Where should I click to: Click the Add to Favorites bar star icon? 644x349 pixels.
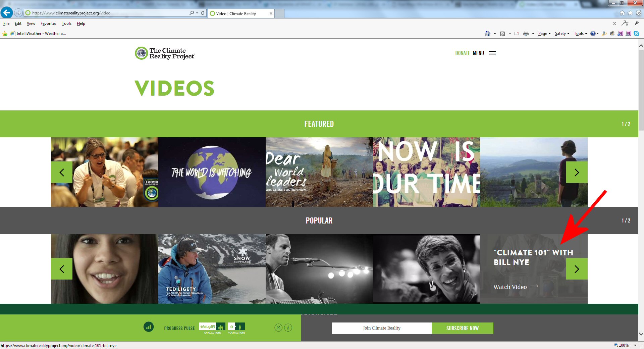click(5, 34)
